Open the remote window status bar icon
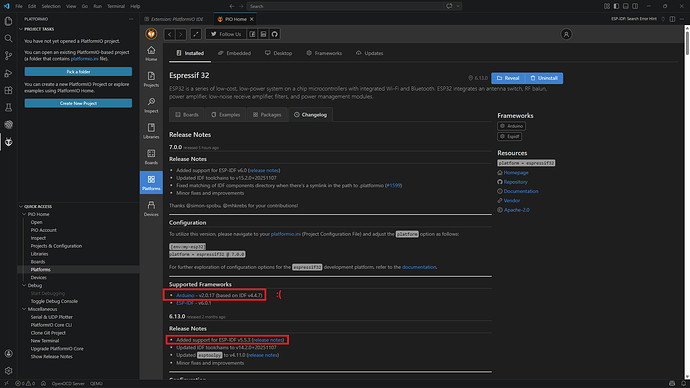690x388 pixels. click(6, 384)
